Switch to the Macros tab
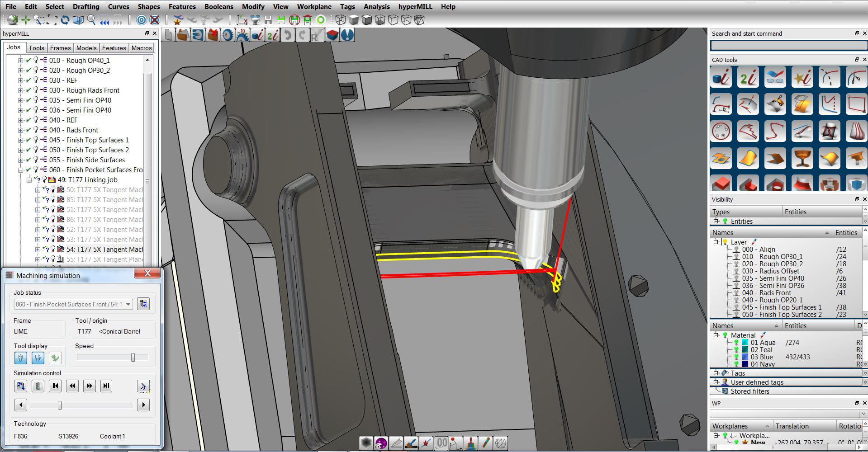Viewport: 868px width, 452px height. (x=142, y=48)
